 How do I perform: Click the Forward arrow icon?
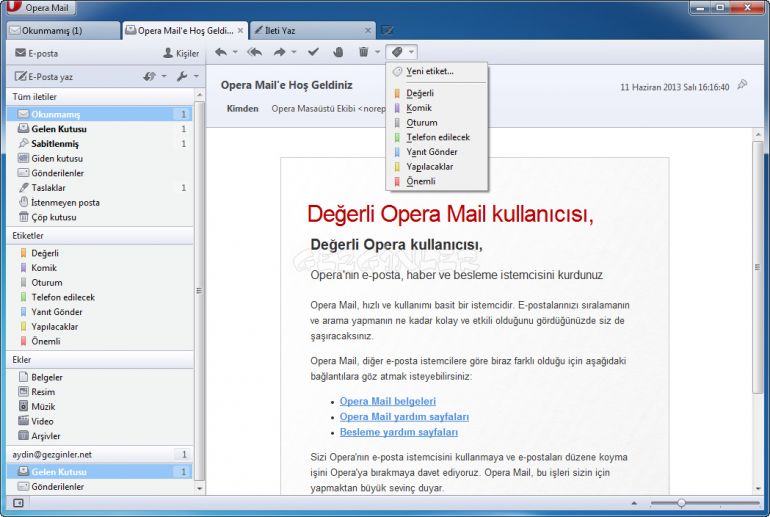tap(279, 52)
